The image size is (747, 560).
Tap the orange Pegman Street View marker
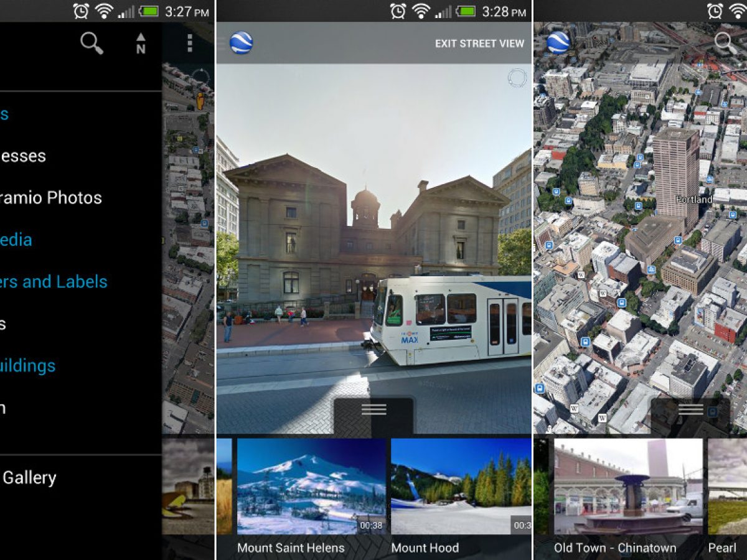[x=200, y=101]
